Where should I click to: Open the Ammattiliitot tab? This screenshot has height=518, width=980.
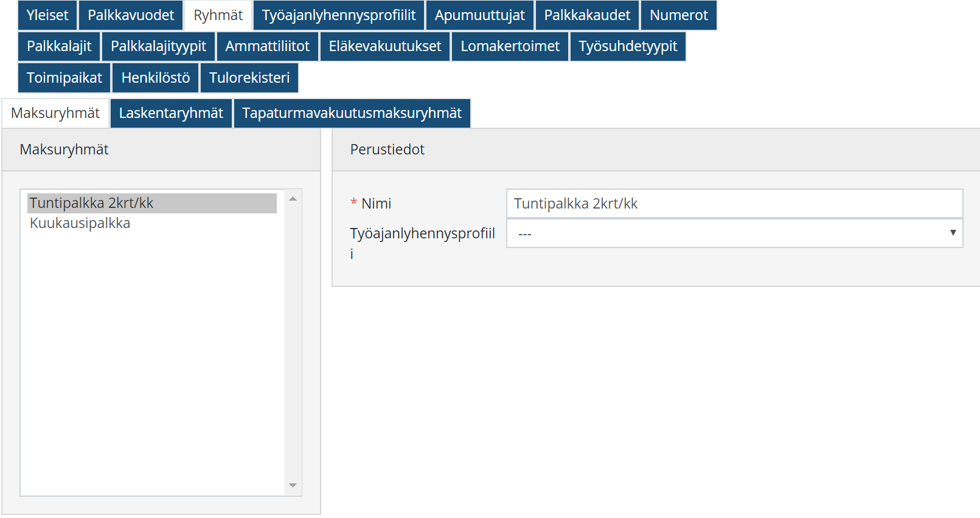pos(267,46)
